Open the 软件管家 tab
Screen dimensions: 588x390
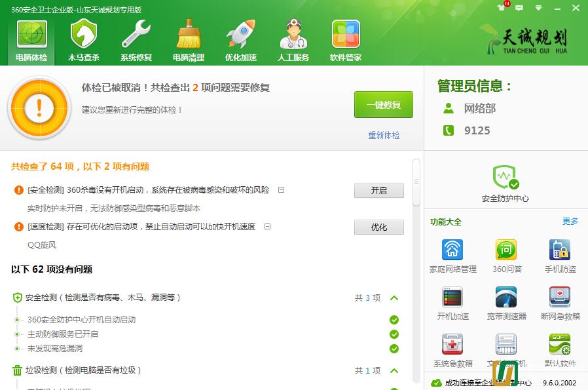[x=346, y=41]
